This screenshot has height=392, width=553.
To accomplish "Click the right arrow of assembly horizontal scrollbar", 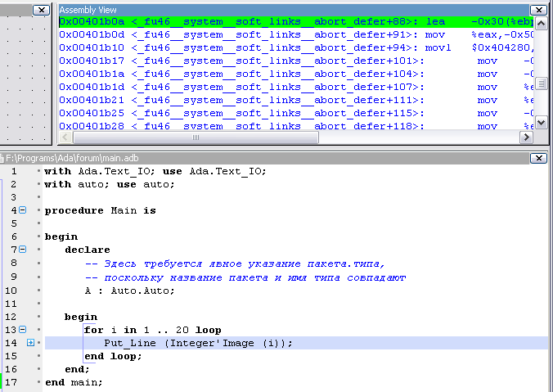I will point(527,138).
